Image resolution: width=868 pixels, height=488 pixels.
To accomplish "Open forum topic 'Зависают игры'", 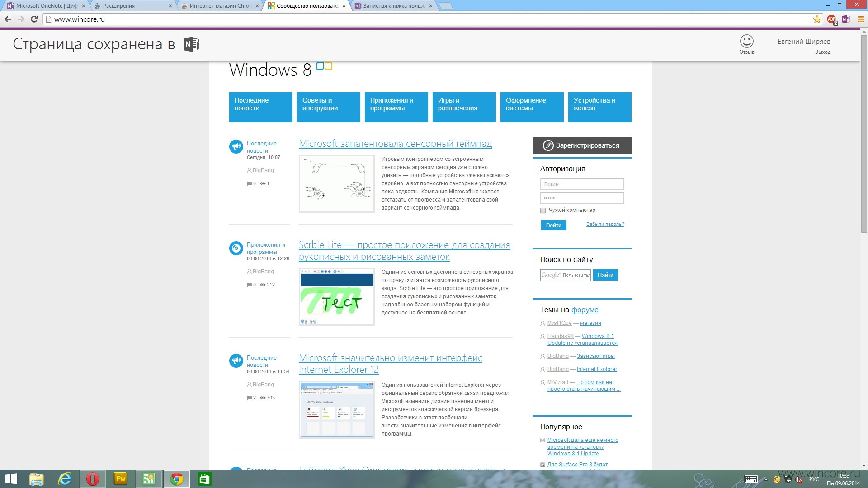I will [x=595, y=356].
